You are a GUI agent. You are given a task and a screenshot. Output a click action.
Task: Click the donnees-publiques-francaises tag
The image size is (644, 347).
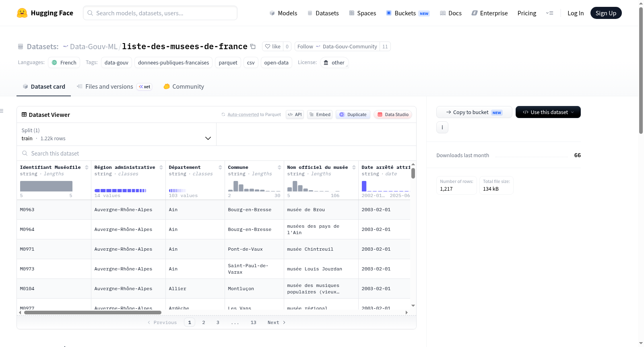coord(173,62)
